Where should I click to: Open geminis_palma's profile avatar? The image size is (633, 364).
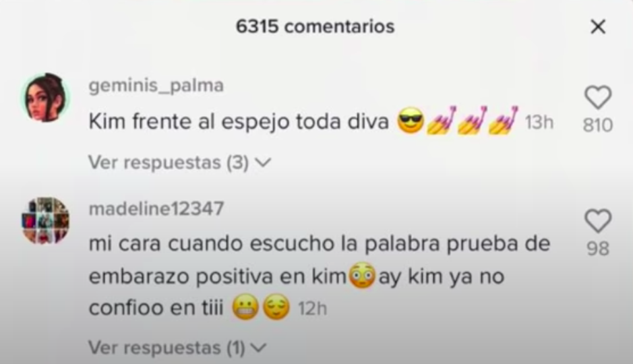pos(45,98)
